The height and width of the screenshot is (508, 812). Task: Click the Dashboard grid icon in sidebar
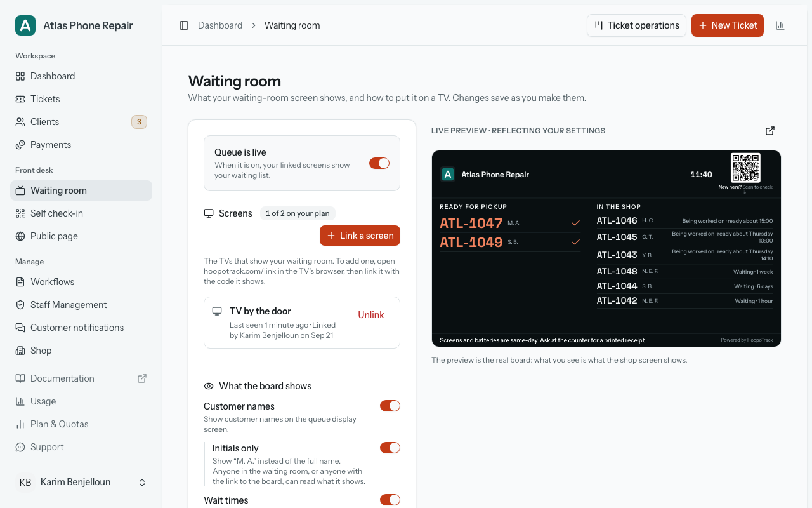(x=20, y=76)
